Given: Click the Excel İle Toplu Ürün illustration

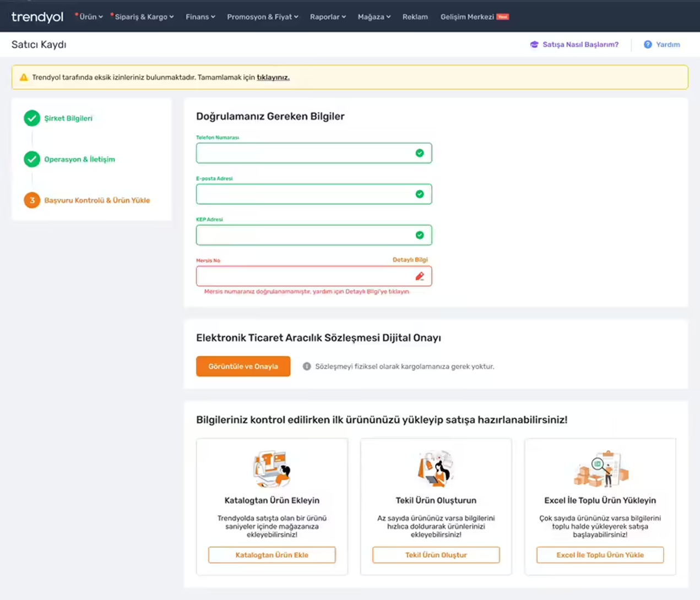Looking at the screenshot, I should pyautogui.click(x=600, y=469).
